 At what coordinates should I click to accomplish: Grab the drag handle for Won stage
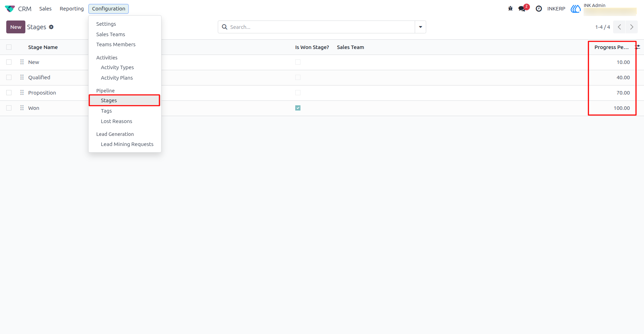click(22, 108)
